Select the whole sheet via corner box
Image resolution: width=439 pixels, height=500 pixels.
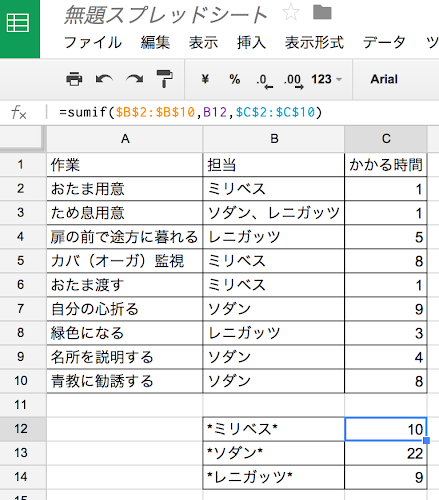(x=22, y=139)
